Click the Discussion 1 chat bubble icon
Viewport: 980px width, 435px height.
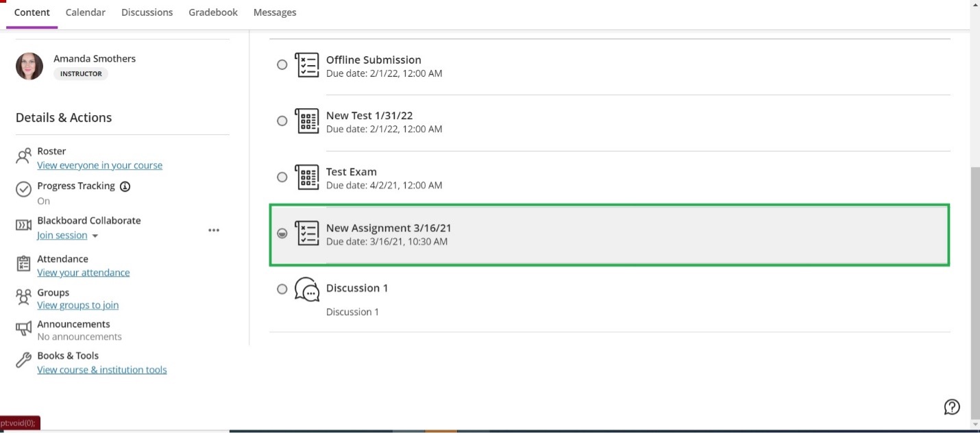coord(306,289)
